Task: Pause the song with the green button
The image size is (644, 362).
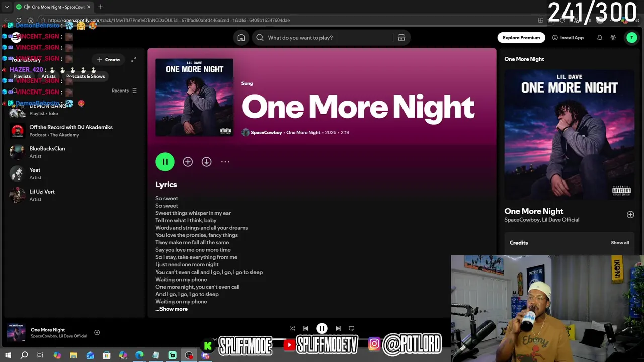Action: [x=165, y=162]
